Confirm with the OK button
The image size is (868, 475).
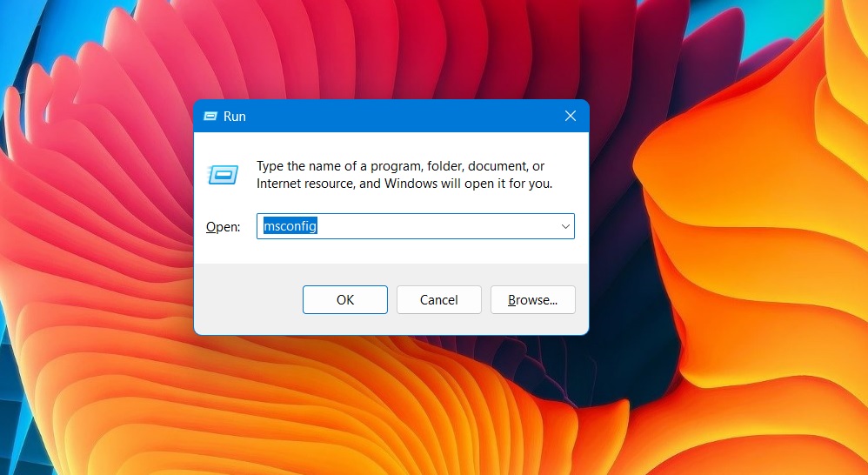[x=345, y=299]
